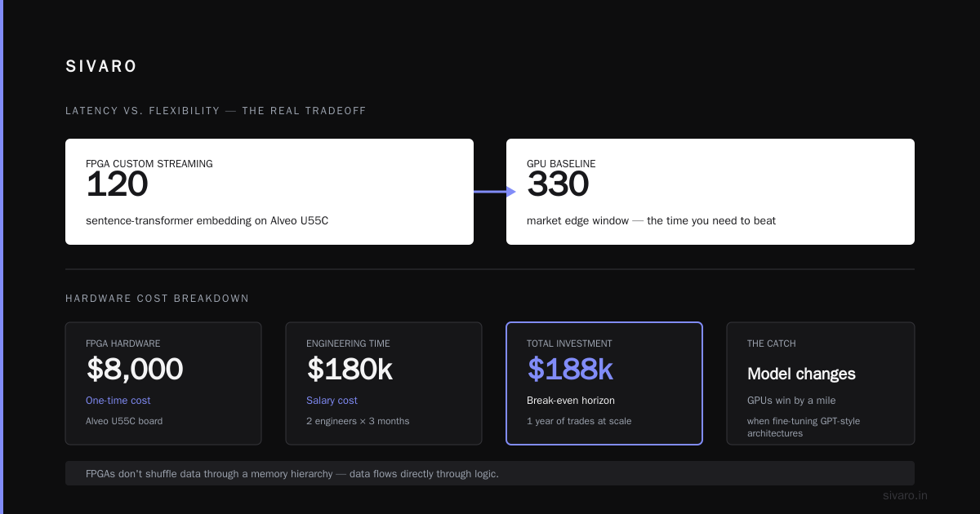This screenshot has width=980, height=514.
Task: Select the FPGA Custom Streaming card
Action: point(269,192)
